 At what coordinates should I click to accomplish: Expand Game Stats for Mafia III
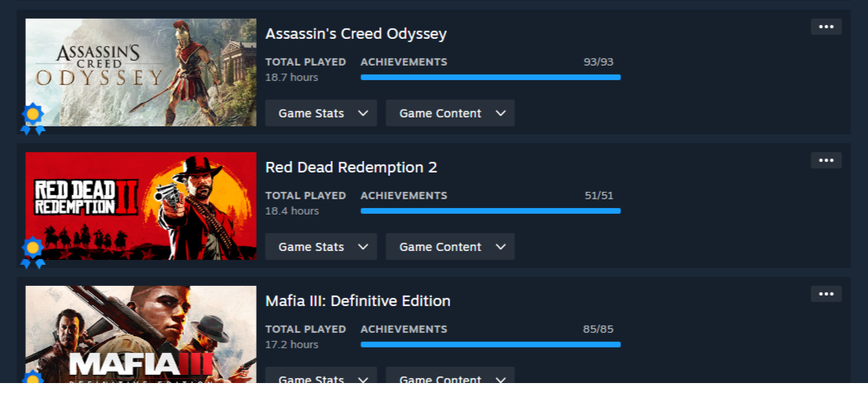[321, 377]
